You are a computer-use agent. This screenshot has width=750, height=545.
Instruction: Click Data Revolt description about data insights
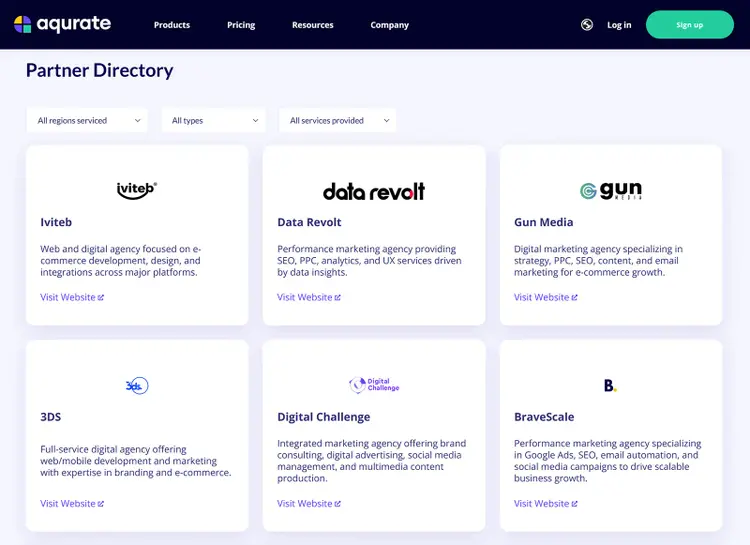[369, 261]
